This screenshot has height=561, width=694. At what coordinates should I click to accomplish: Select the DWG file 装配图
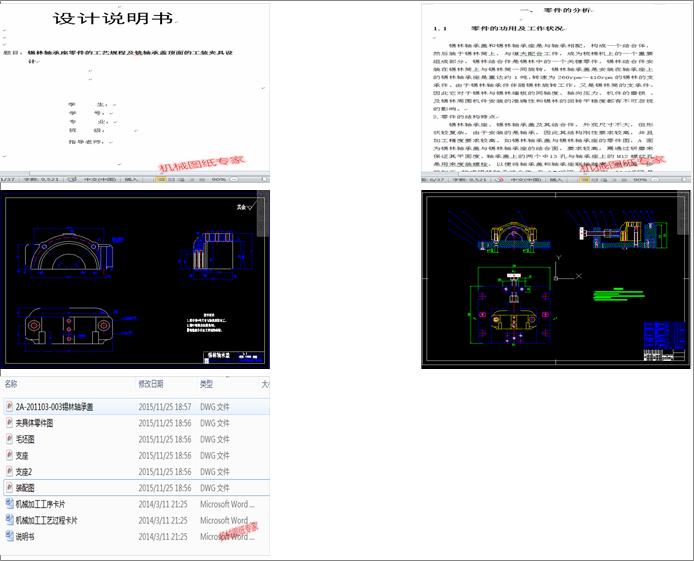click(136, 488)
